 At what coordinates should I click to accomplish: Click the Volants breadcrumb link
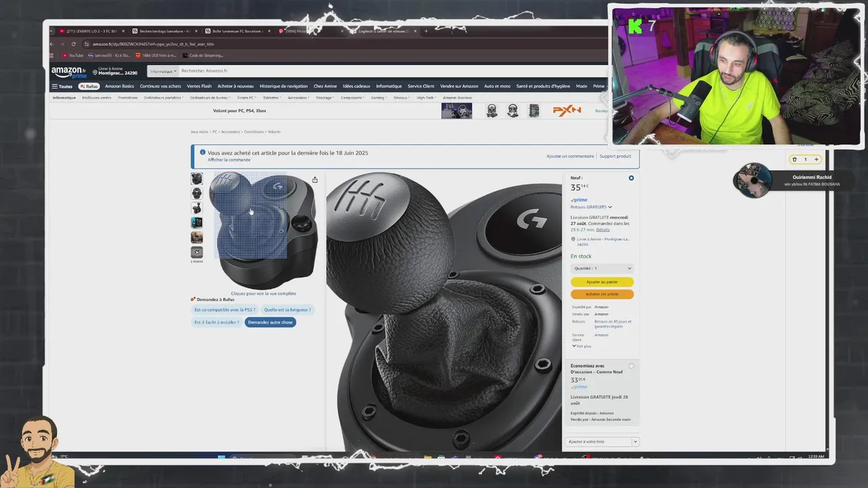click(274, 131)
